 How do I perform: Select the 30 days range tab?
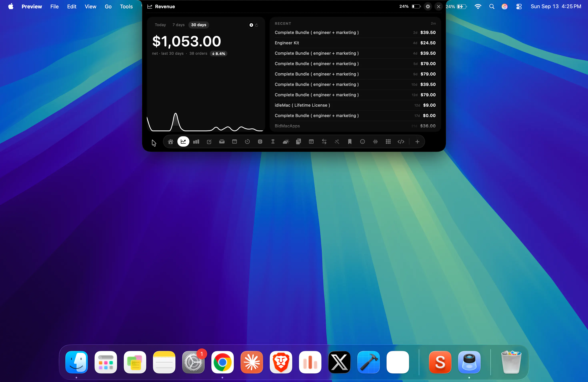199,25
